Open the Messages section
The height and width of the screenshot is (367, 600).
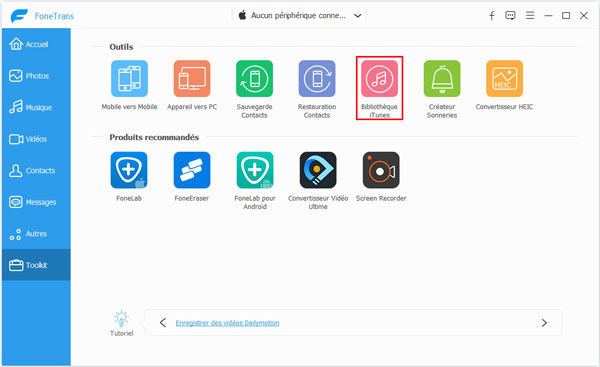tap(36, 202)
